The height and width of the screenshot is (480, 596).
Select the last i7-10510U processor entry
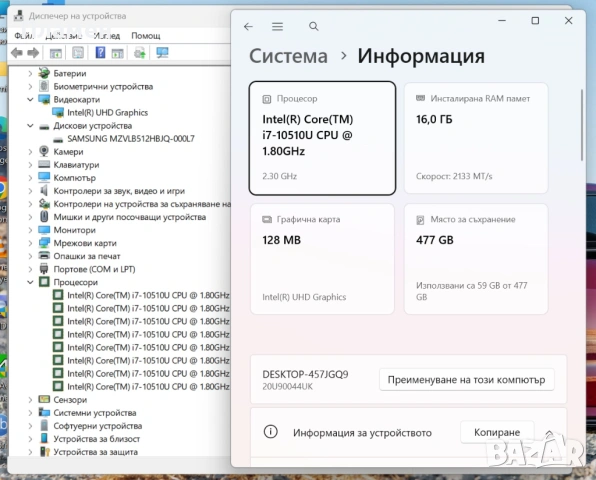tap(148, 387)
